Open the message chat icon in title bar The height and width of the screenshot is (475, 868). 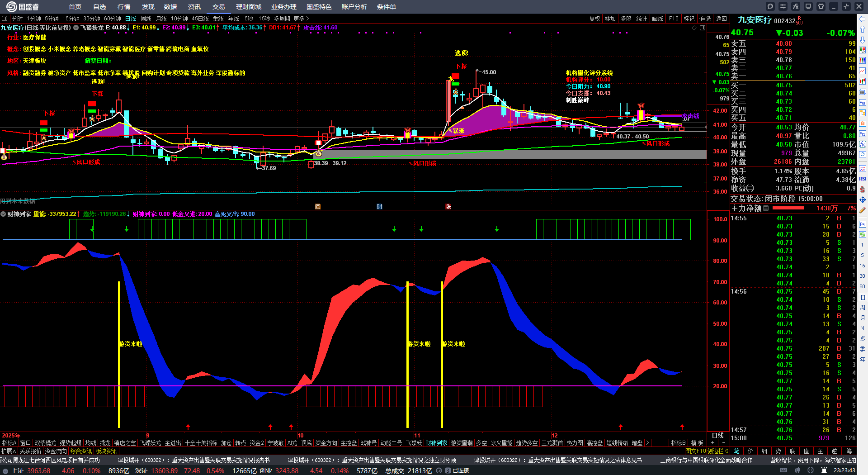tap(770, 6)
